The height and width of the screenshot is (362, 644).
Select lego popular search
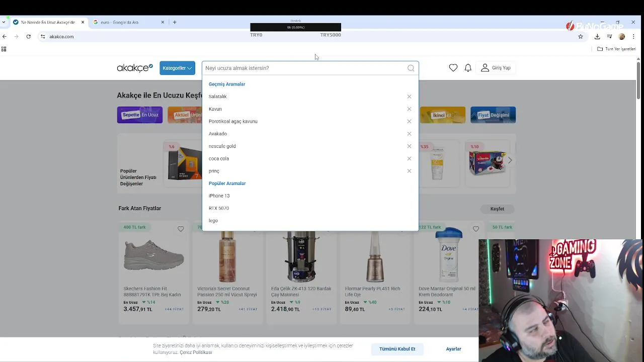pos(213,221)
